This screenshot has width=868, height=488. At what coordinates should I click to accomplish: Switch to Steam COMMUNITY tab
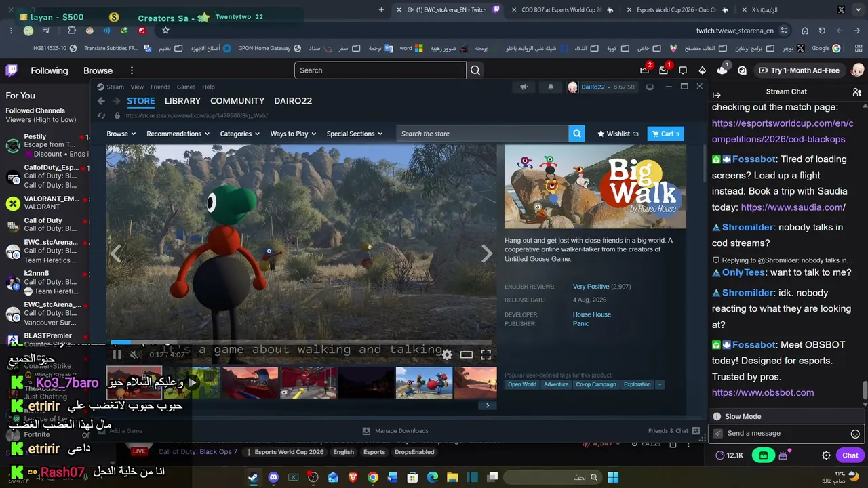click(237, 101)
